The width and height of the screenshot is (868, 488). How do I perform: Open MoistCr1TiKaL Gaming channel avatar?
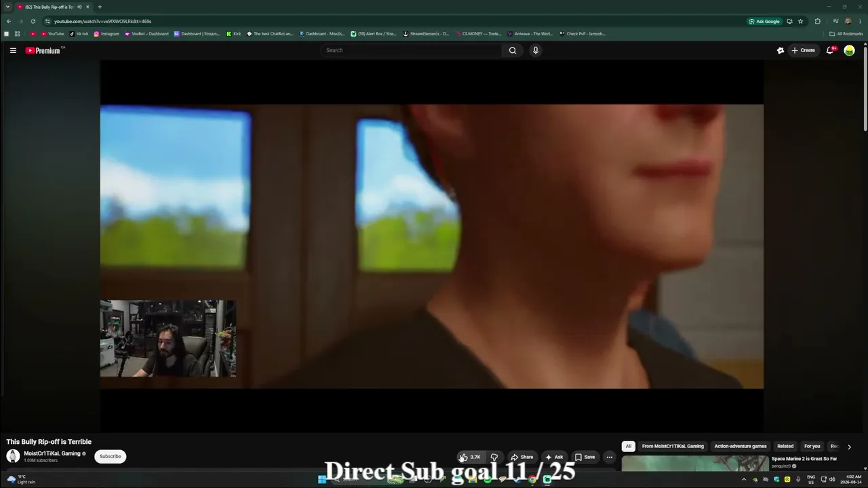tap(13, 456)
